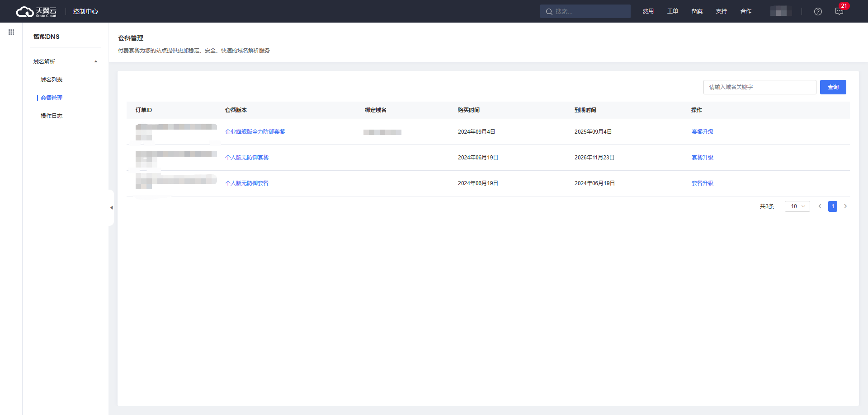Click the search magnifier icon

[x=549, y=12]
